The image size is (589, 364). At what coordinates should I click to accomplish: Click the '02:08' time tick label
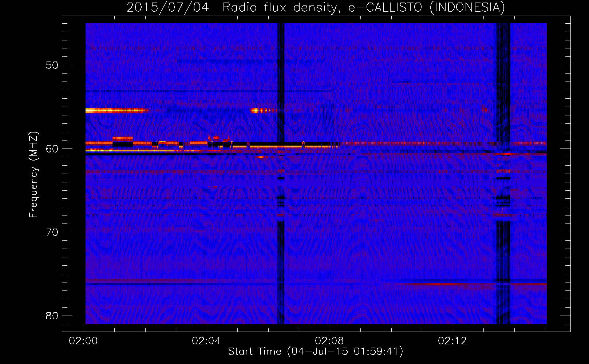click(329, 341)
